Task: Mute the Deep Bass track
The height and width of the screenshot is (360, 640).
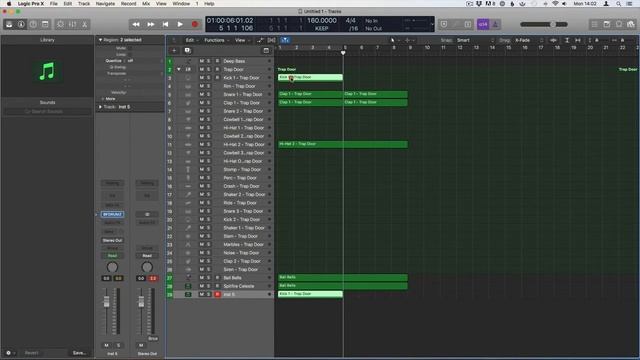Action: tap(201, 61)
